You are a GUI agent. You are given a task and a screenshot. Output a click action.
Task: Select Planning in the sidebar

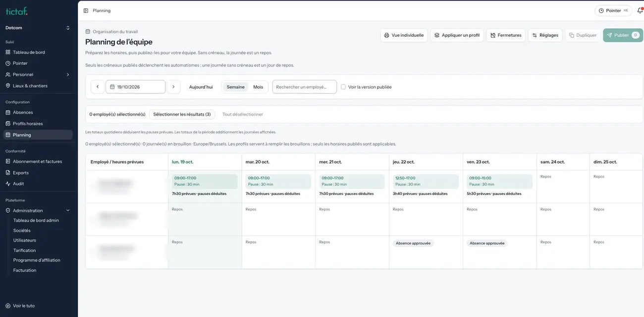click(x=39, y=135)
